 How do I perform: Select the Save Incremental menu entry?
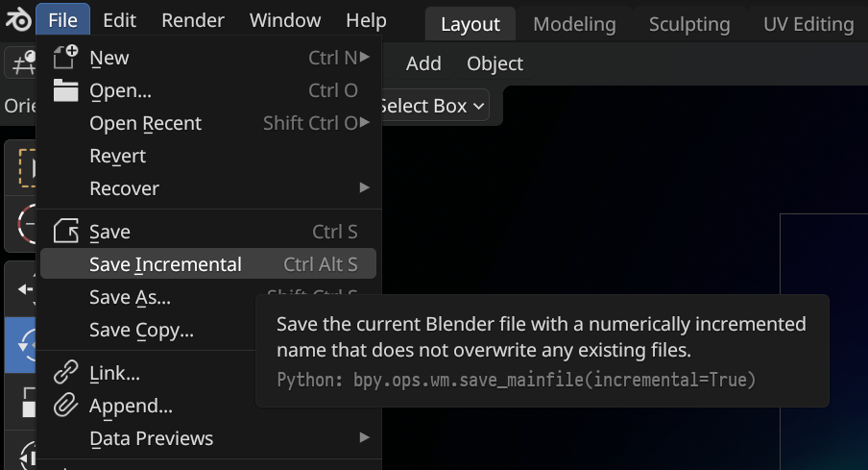pos(165,264)
